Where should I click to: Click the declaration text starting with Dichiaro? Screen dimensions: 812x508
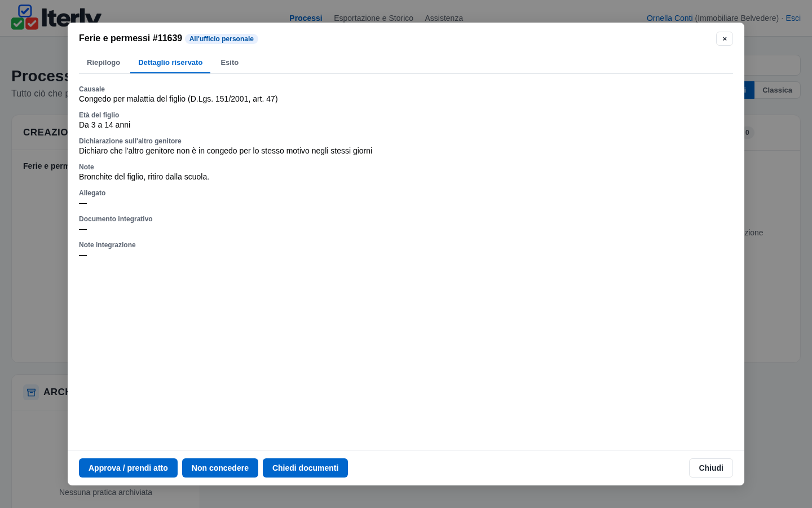226,151
